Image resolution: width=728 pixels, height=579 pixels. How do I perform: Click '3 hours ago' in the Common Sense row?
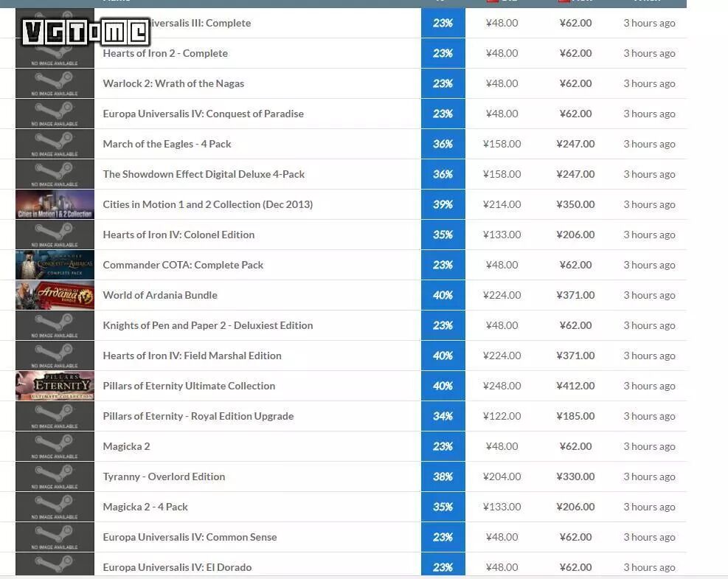coord(649,537)
